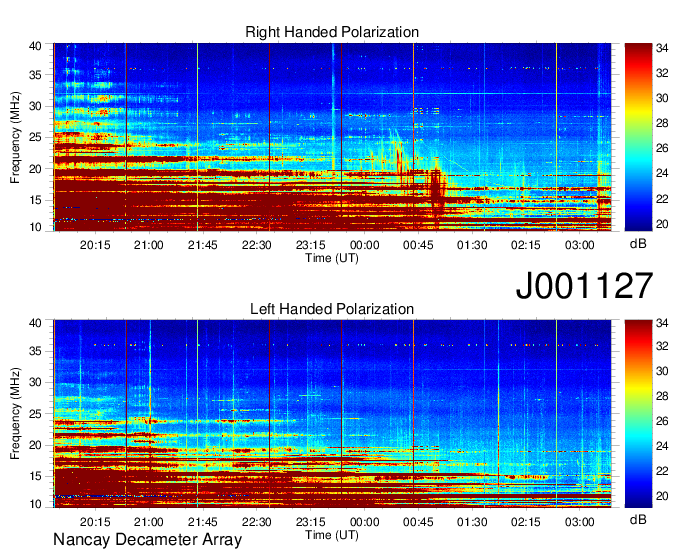The width and height of the screenshot is (680, 552).
Task: Click the 00:00 time tick of Right Handed plot
Action: coord(364,245)
